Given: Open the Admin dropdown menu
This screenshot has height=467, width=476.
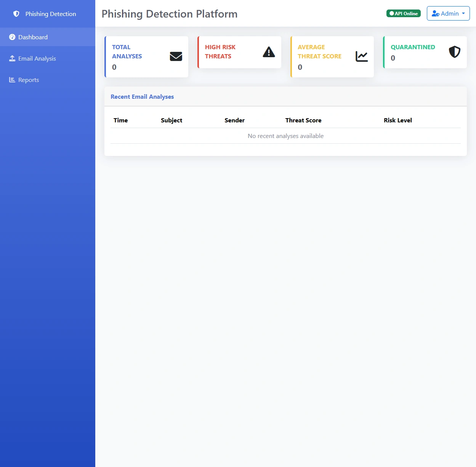Looking at the screenshot, I should [448, 13].
